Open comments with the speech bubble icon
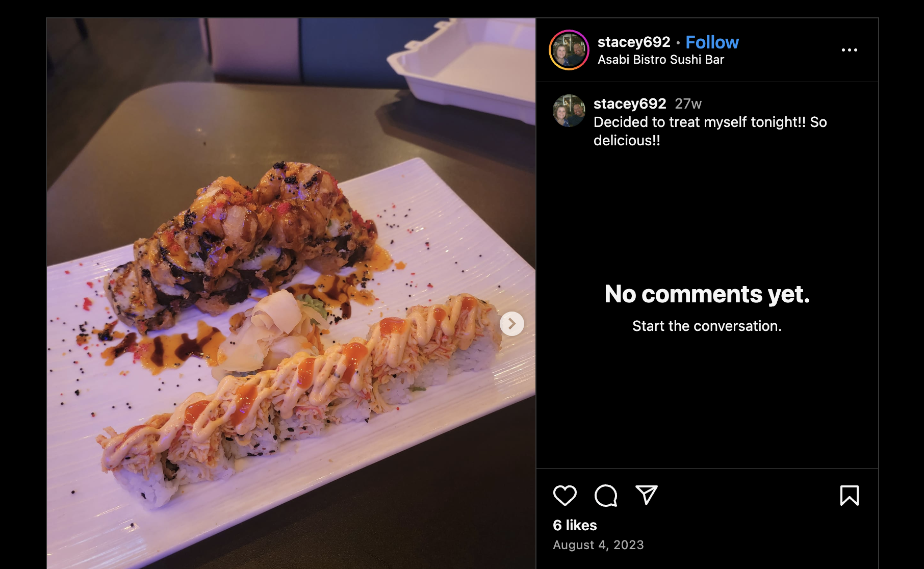 tap(606, 495)
